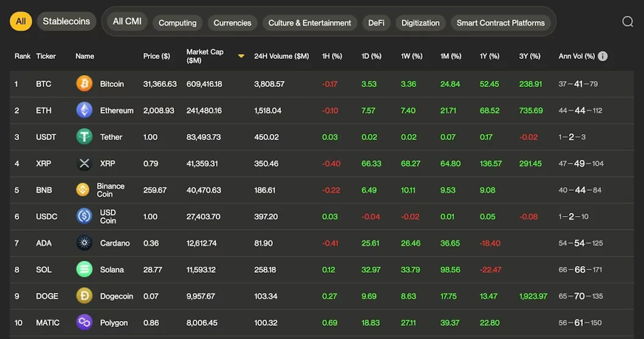Image resolution: width=644 pixels, height=339 pixels.
Task: Click the Bitcoin coin icon
Action: click(84, 84)
